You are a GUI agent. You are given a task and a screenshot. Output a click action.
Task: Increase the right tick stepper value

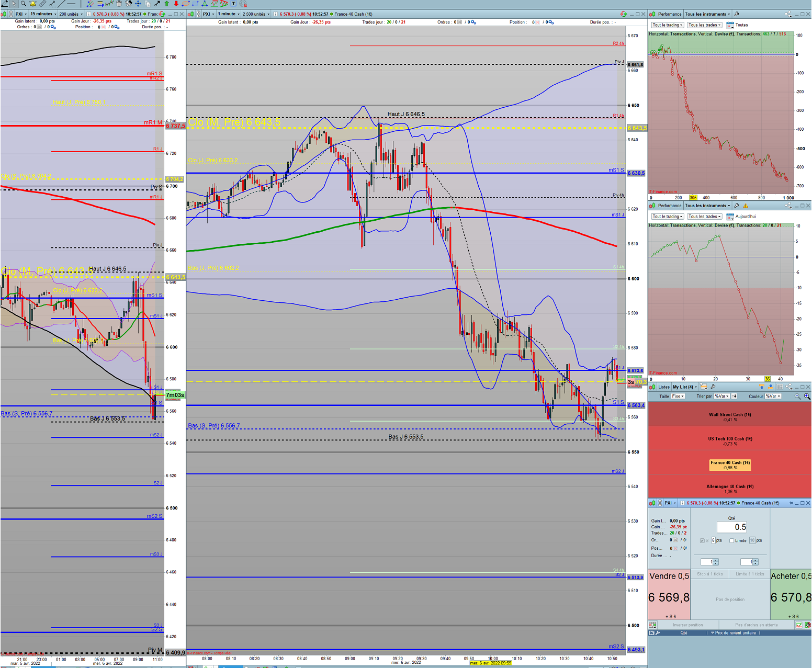point(755,560)
